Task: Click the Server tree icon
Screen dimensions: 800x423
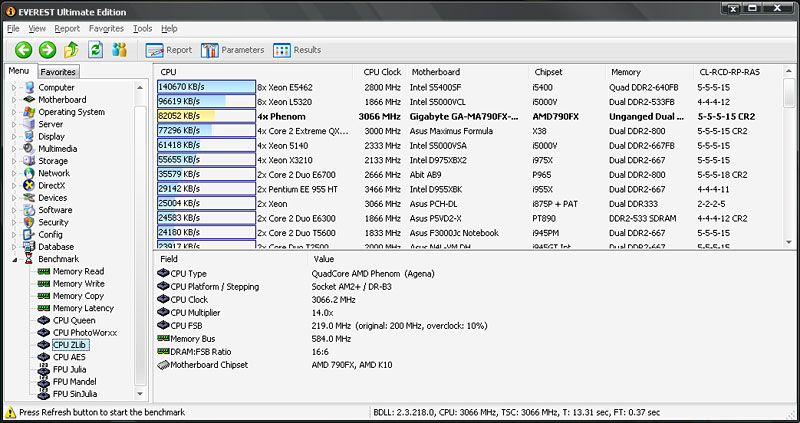Action: [30, 124]
